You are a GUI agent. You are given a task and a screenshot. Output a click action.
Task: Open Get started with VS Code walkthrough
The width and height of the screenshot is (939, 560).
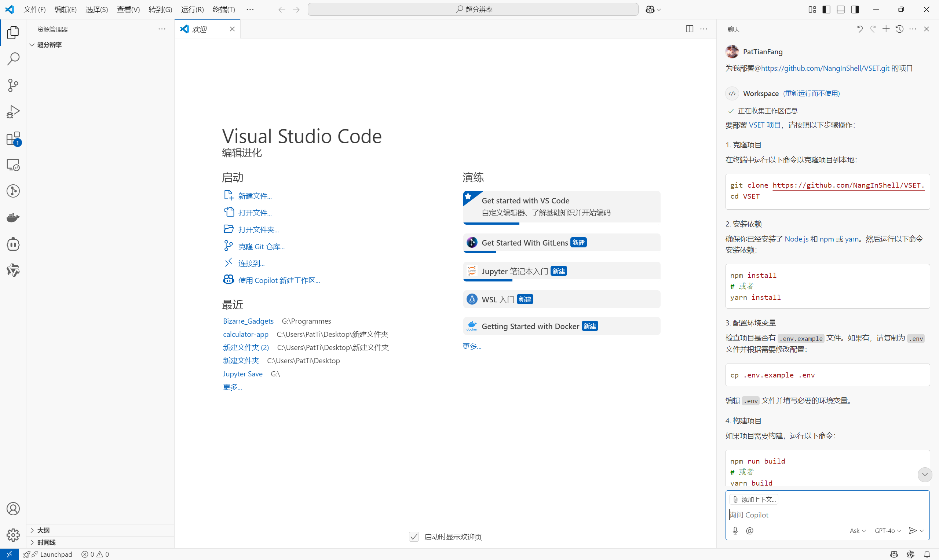pos(562,207)
